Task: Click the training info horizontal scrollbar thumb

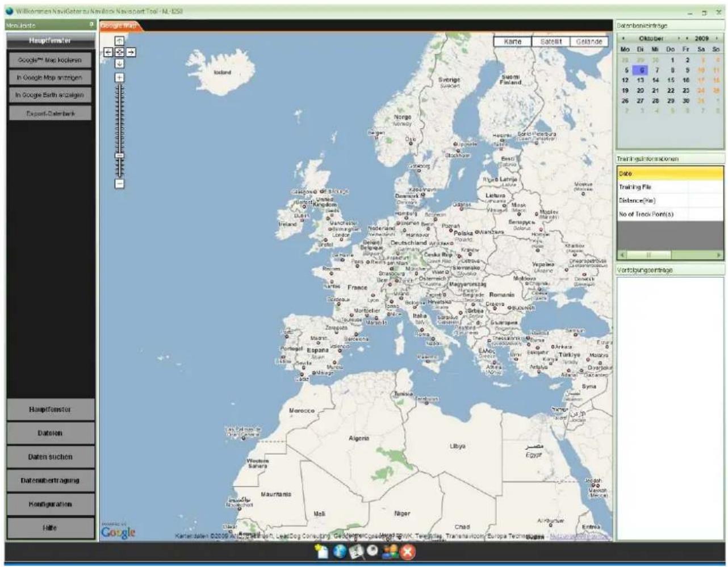Action: coord(648,255)
